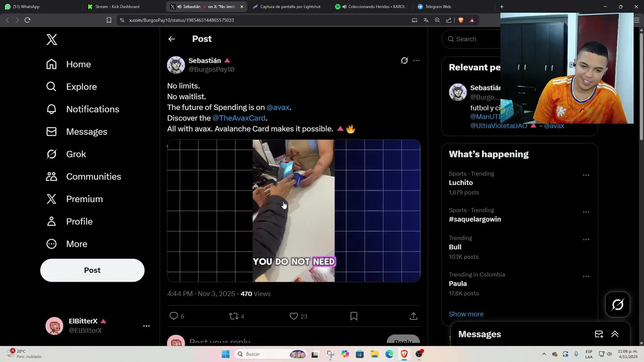Open options for #saquelargowin trend
The height and width of the screenshot is (362, 644).
click(x=586, y=212)
